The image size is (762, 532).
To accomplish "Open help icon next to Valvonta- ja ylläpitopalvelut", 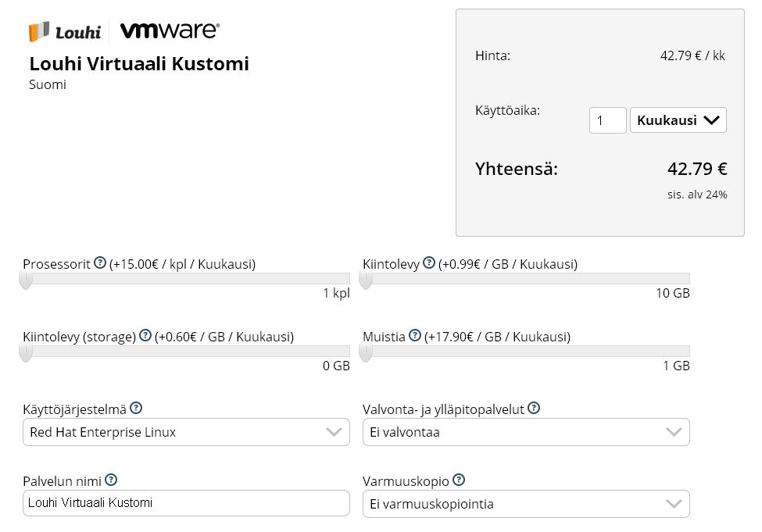I will [534, 408].
